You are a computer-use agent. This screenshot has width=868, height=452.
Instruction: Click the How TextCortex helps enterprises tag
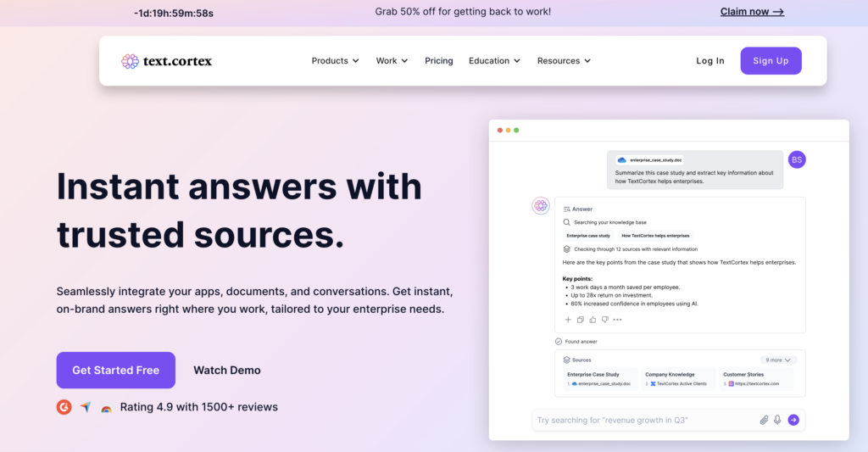655,236
